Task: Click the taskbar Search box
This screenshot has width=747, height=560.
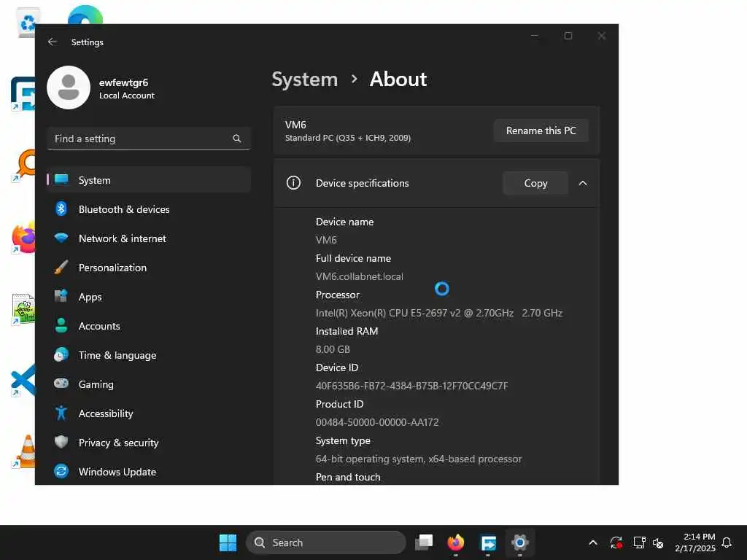Action: click(326, 542)
